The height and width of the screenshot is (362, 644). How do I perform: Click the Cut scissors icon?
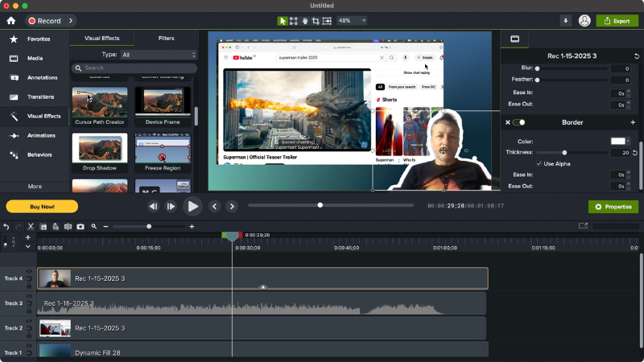click(31, 227)
